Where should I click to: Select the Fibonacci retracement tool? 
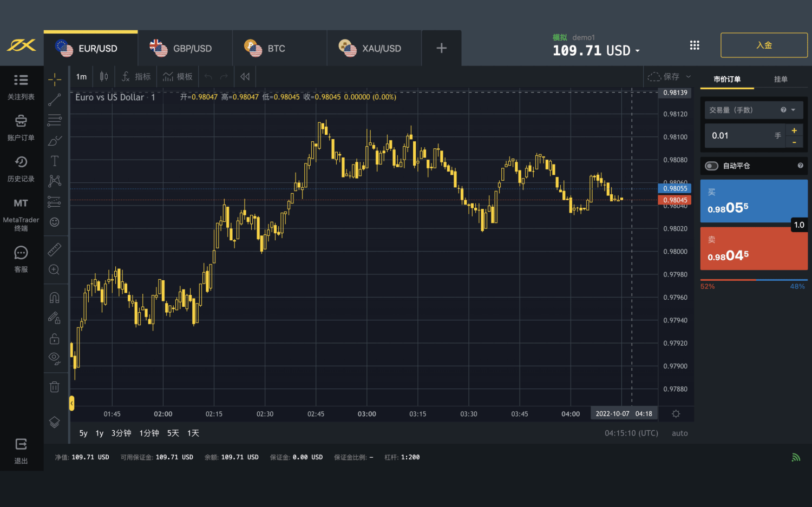(55, 120)
